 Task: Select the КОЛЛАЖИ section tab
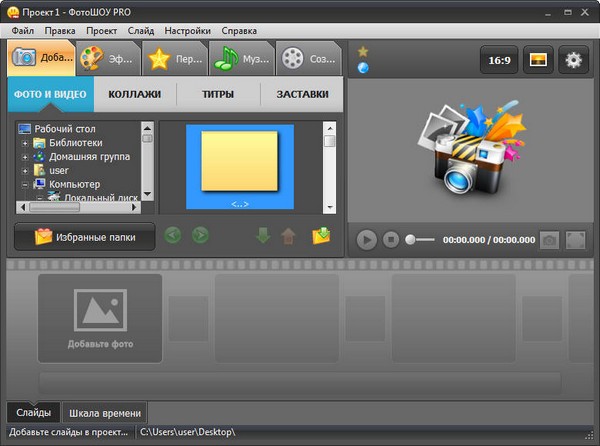(134, 95)
